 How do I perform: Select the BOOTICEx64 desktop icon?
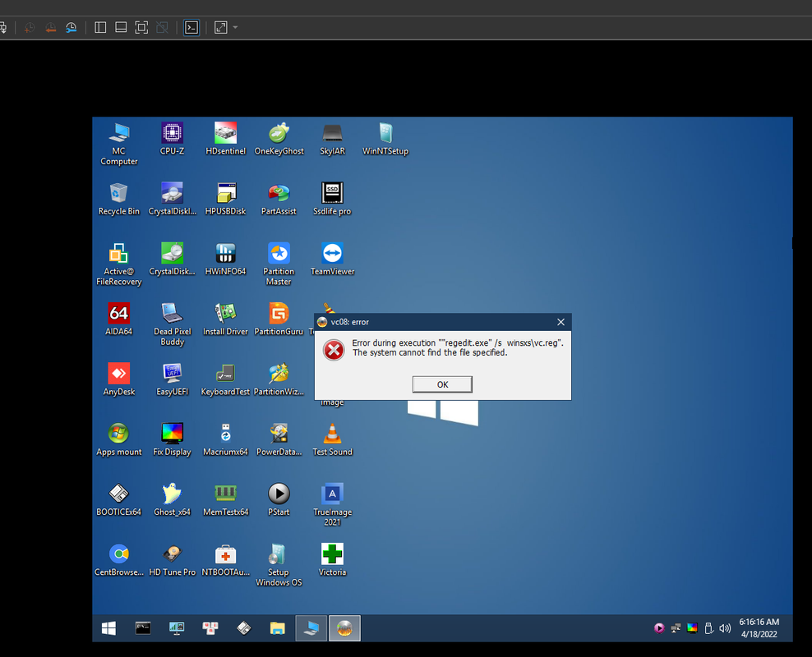click(118, 499)
